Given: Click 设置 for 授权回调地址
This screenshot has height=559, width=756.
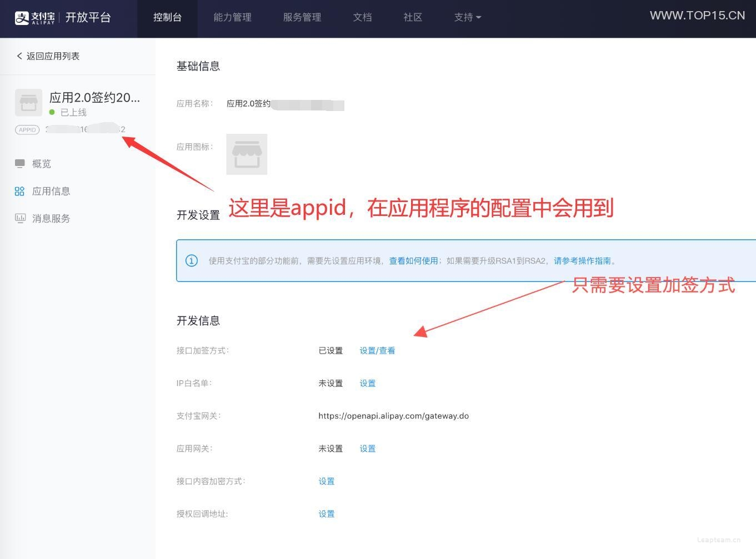Looking at the screenshot, I should coord(327,514).
